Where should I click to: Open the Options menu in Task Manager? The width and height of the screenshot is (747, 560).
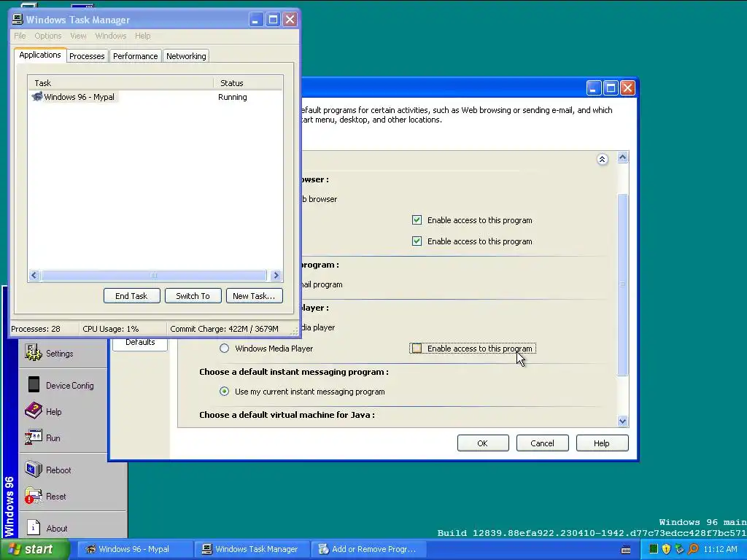point(47,36)
